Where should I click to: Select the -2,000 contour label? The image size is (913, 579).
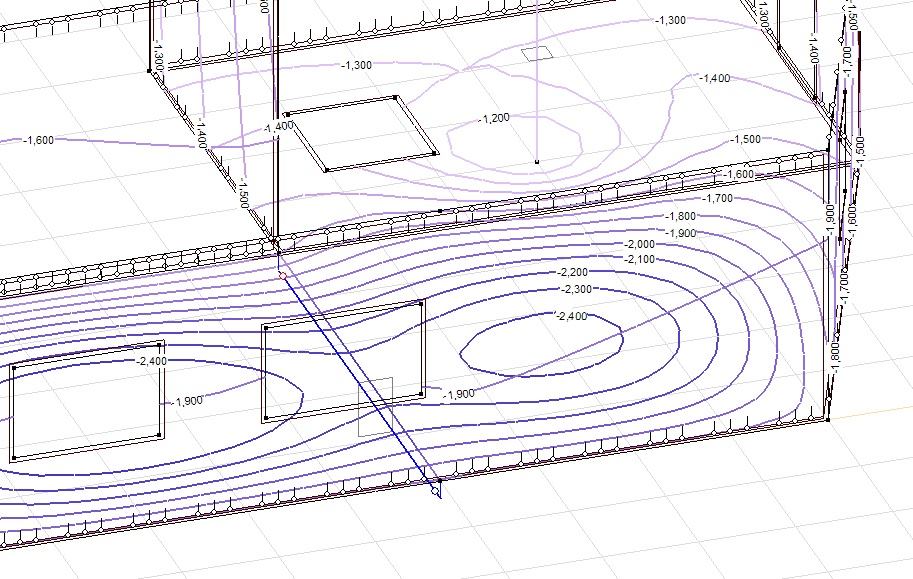640,245
